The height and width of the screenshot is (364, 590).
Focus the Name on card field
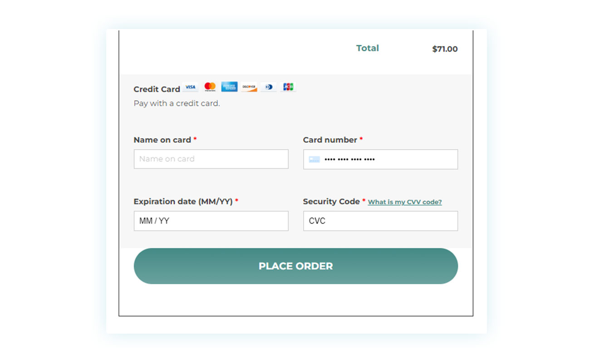[211, 159]
